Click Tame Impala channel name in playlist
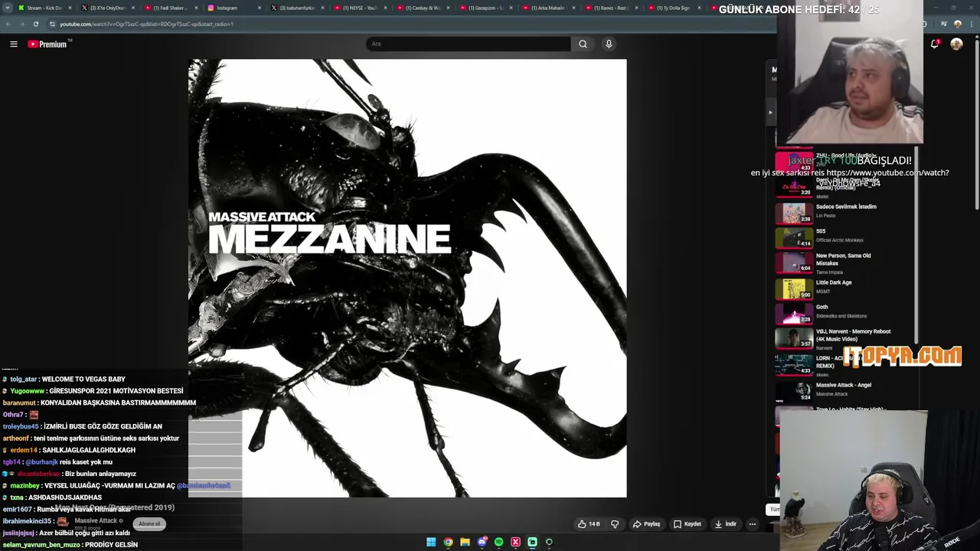980x551 pixels. point(829,272)
